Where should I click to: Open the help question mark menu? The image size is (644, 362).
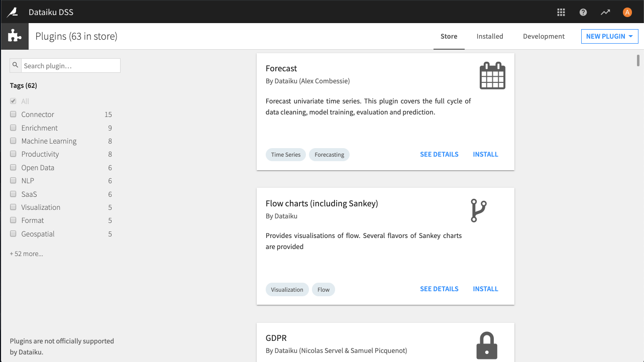click(583, 12)
